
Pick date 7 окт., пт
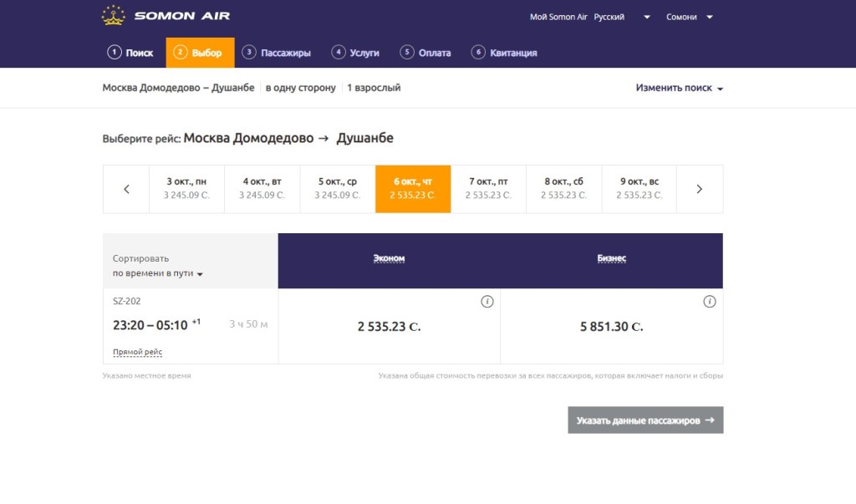pos(488,189)
